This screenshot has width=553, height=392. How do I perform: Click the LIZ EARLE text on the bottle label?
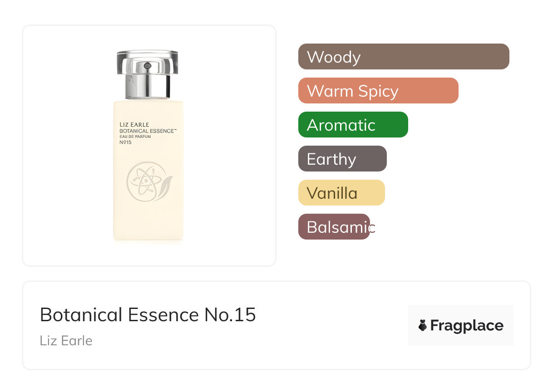tap(134, 125)
